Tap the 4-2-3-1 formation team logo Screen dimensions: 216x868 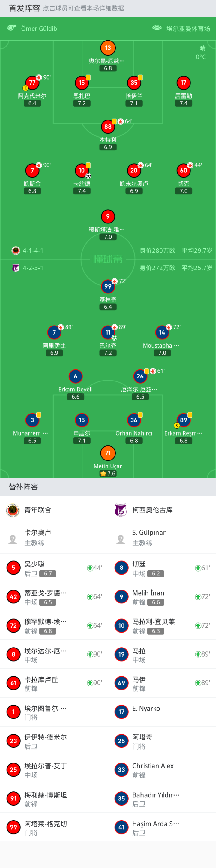(x=16, y=268)
